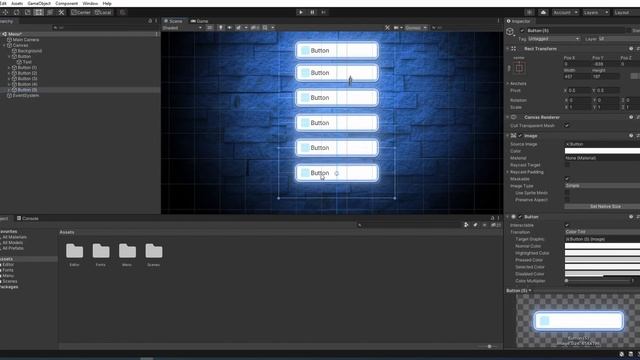Open the Tag dropdown

coord(553,39)
